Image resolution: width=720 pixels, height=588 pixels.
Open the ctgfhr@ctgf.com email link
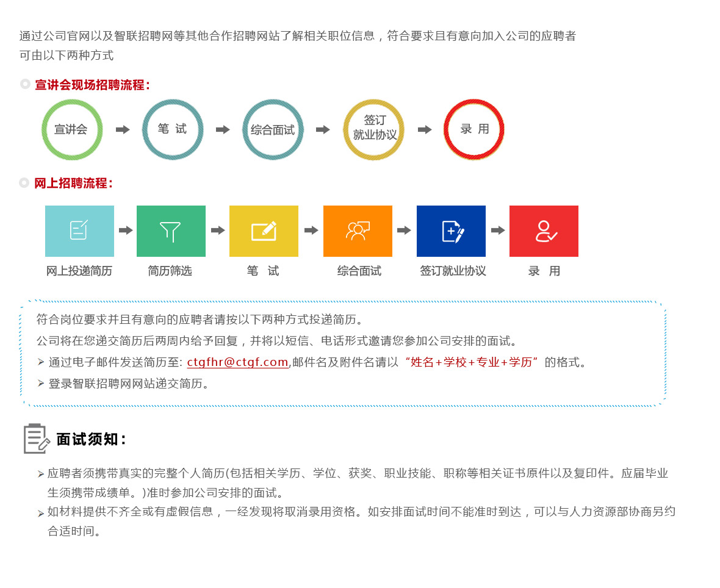(x=237, y=362)
